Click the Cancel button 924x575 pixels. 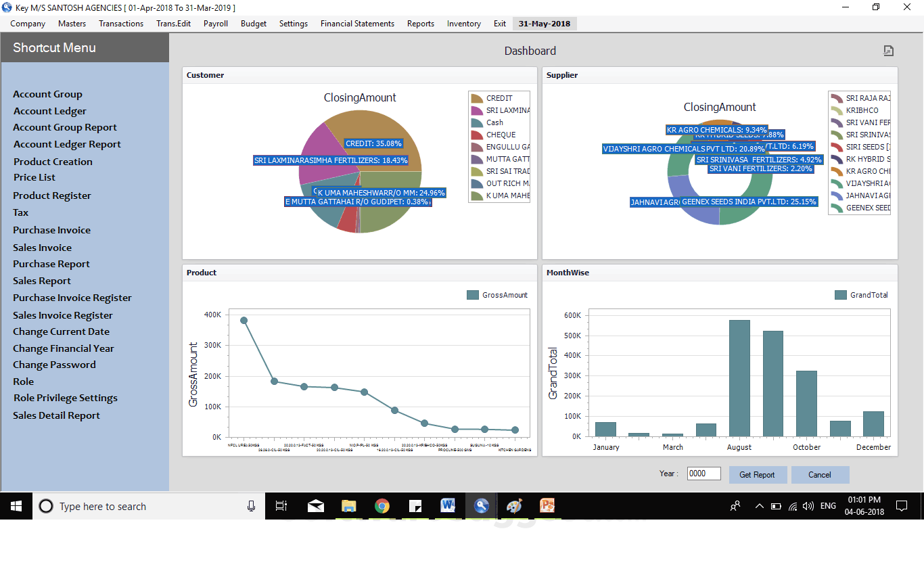click(x=820, y=475)
